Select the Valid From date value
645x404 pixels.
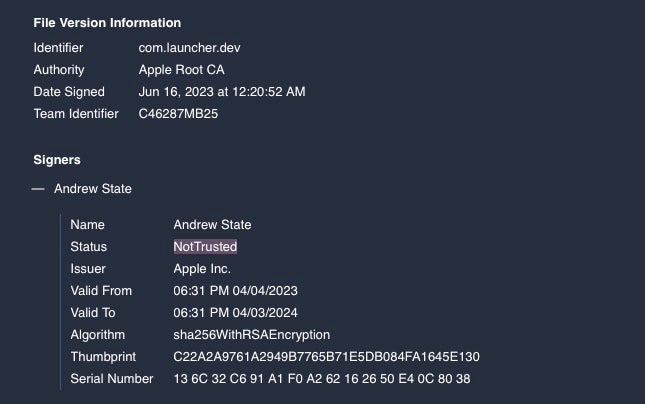coord(235,291)
